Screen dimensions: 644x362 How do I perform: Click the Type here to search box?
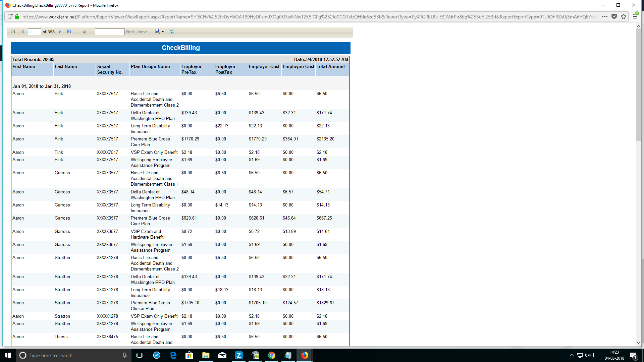[74, 355]
